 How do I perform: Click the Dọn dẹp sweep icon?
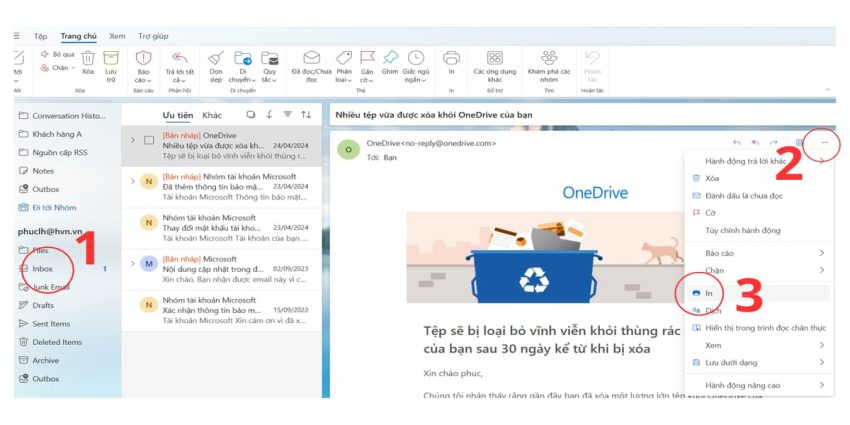[216, 57]
